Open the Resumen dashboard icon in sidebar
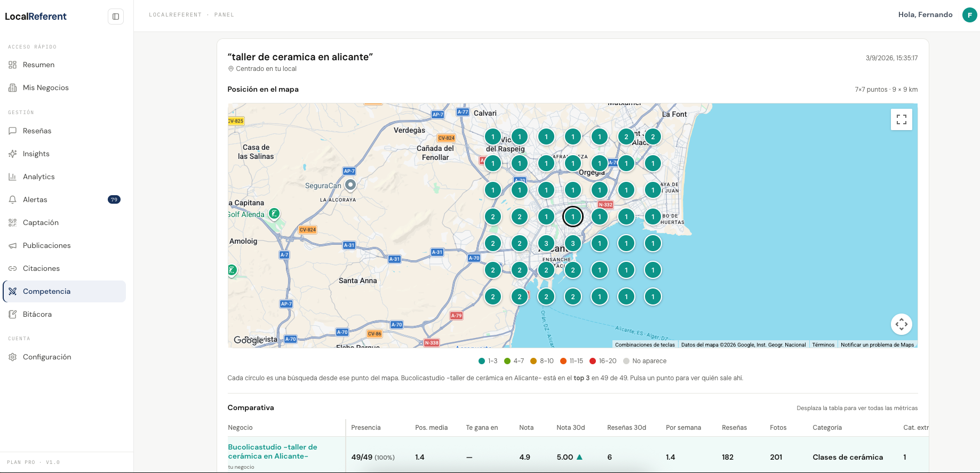 [13, 65]
